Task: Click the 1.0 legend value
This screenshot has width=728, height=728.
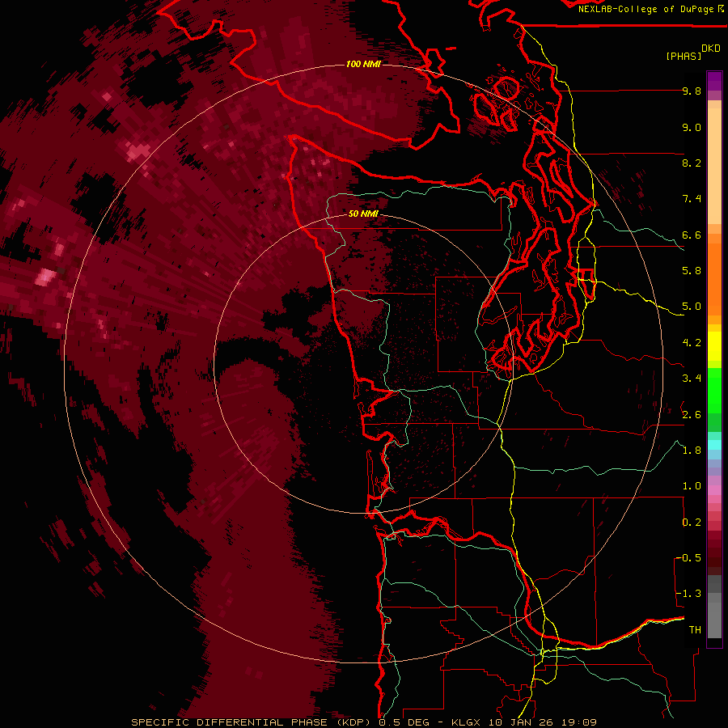Action: [692, 486]
